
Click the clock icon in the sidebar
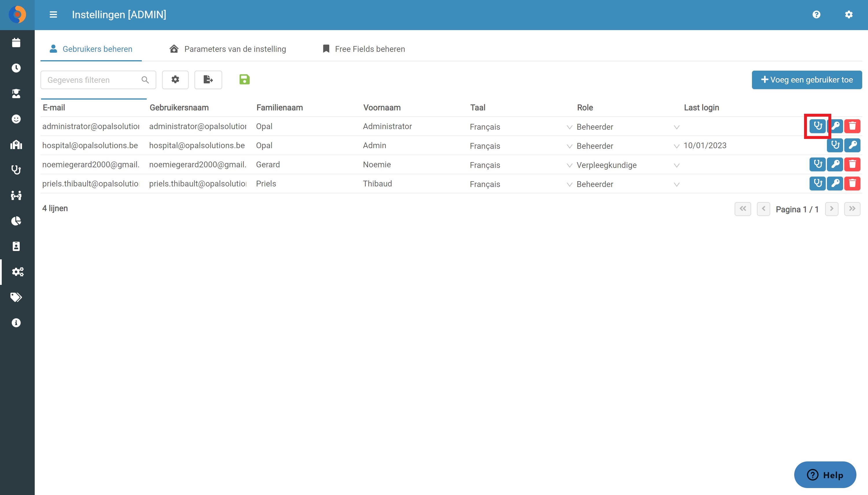(x=16, y=68)
